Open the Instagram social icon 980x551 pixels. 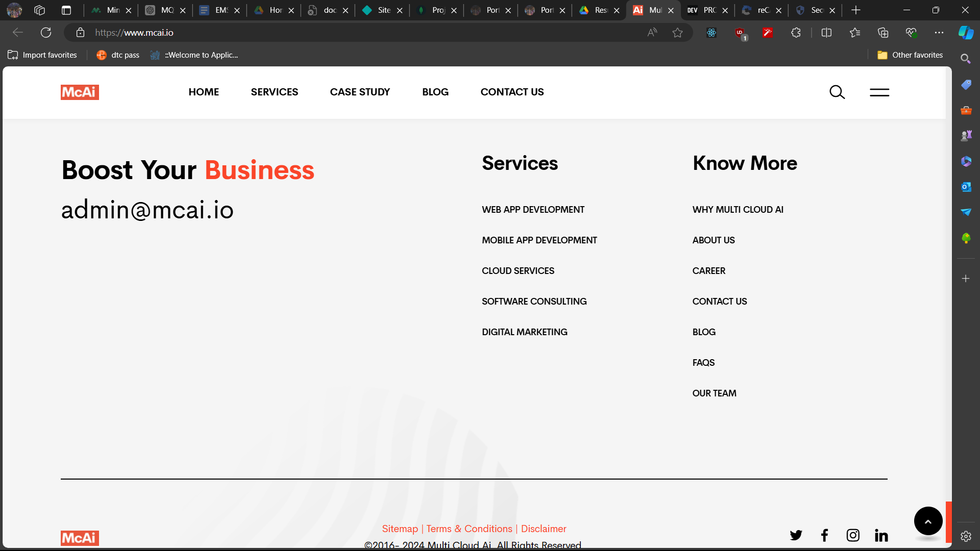(x=853, y=535)
